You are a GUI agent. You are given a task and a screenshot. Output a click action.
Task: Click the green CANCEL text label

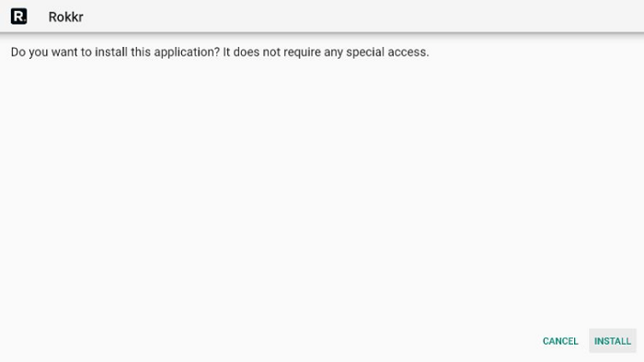click(x=560, y=341)
